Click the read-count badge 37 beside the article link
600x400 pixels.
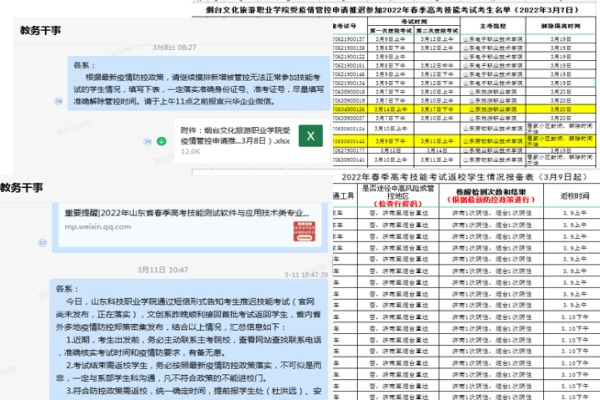[x=42, y=243]
